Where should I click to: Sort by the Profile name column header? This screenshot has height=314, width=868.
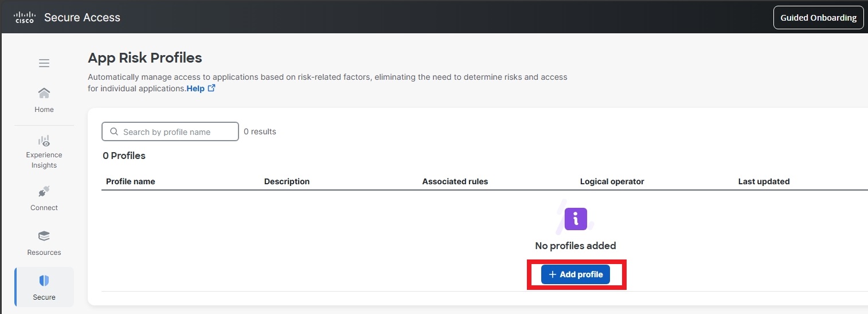pos(131,181)
